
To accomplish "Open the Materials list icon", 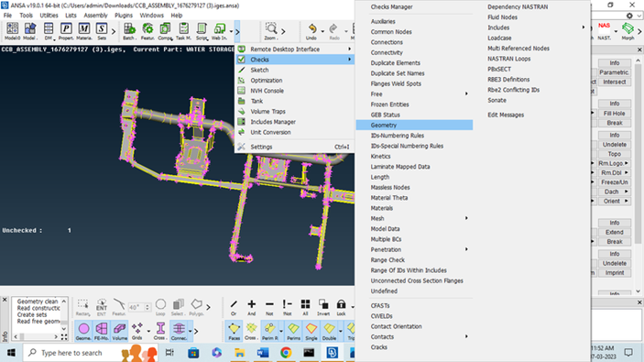I will (x=83, y=31).
